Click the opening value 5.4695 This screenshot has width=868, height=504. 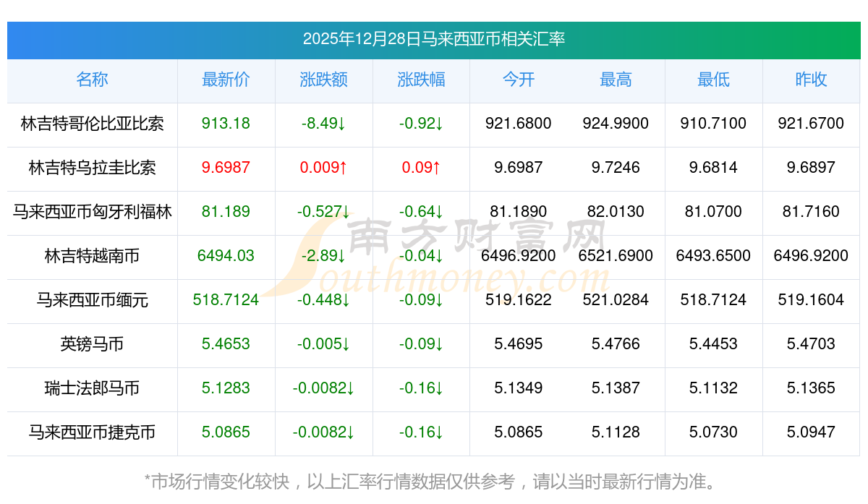[x=519, y=344]
